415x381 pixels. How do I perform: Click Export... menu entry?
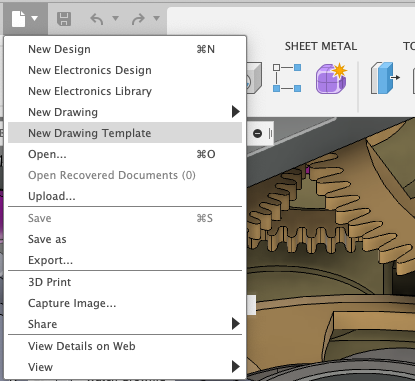coord(125,260)
